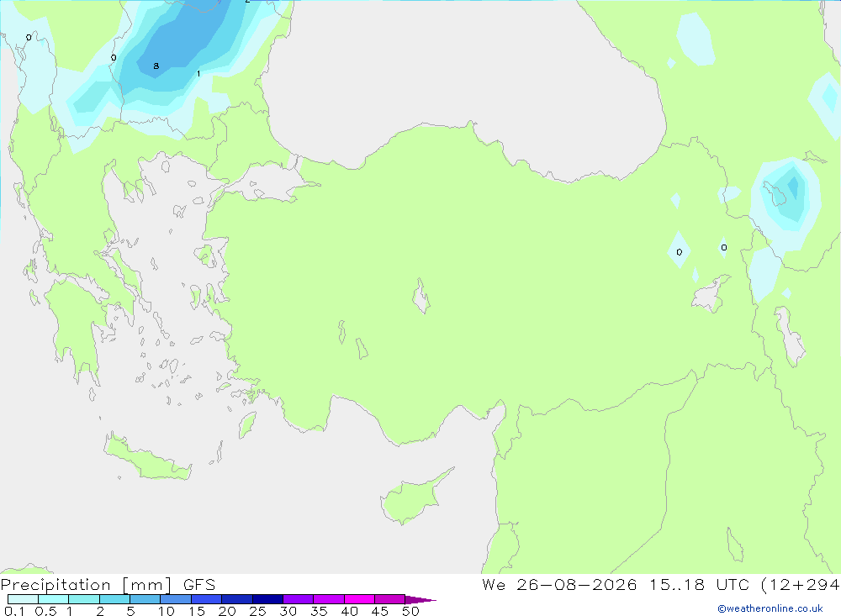This screenshot has width=841, height=616.
Task: Click the 35–40 mm violet legend swatch
Action: point(329,599)
